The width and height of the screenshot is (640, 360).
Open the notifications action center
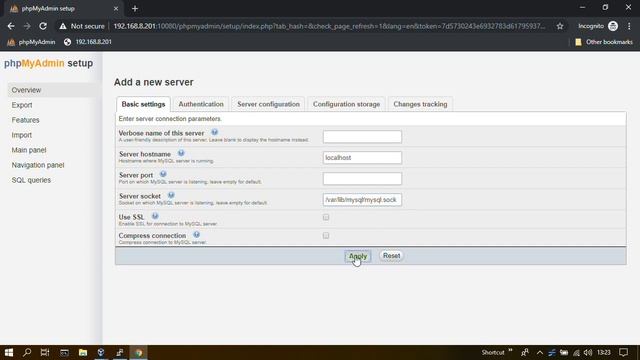point(623,352)
